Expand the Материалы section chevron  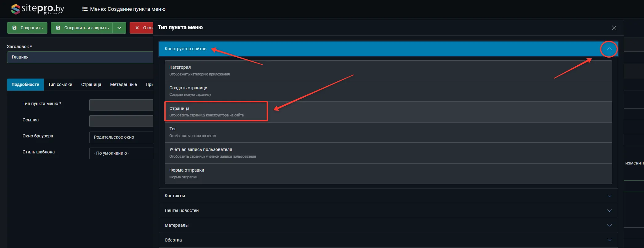[x=609, y=226]
